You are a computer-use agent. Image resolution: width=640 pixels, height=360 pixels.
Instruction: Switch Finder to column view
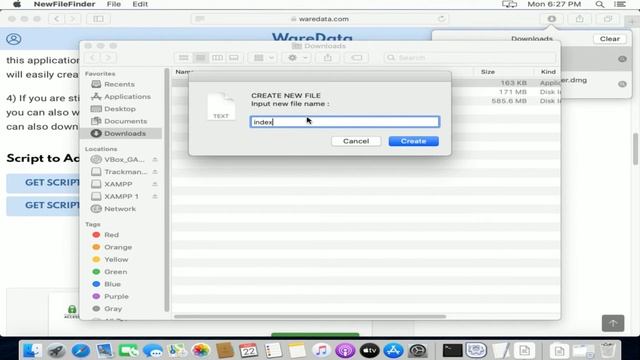pyautogui.click(x=217, y=58)
